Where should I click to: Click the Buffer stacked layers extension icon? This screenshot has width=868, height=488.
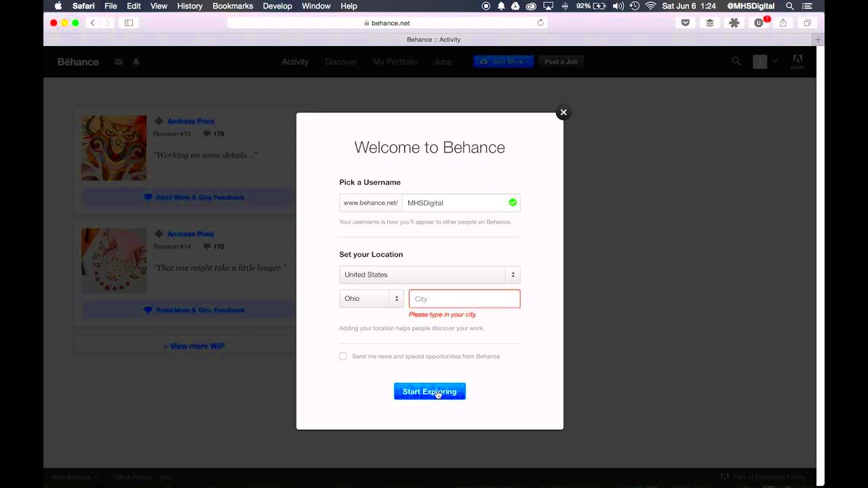[x=710, y=23]
